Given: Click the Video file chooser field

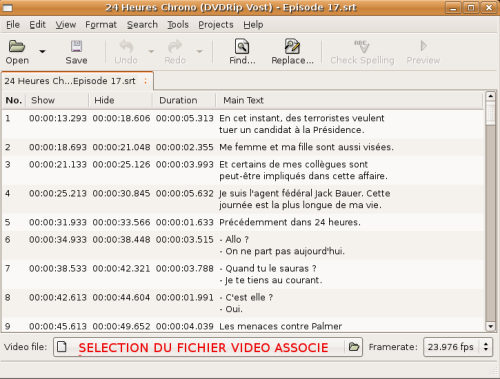Looking at the screenshot, I should coord(208,347).
